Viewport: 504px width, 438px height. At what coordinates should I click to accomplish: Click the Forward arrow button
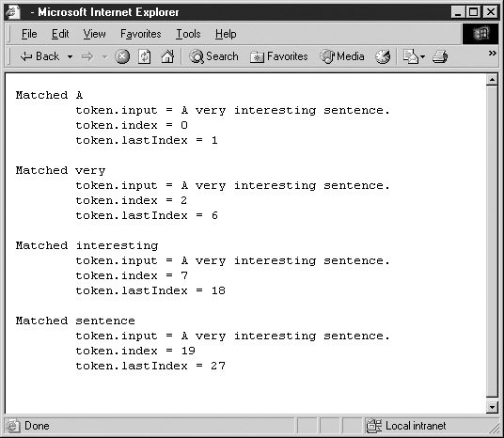click(87, 57)
